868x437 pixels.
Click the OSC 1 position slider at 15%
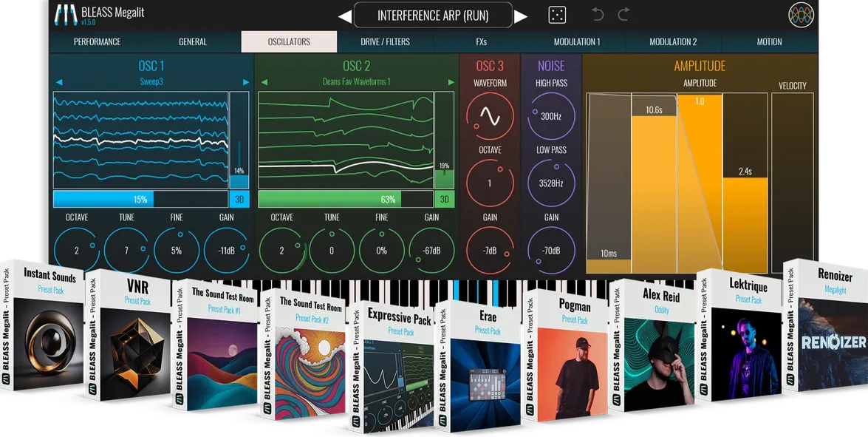[140, 200]
